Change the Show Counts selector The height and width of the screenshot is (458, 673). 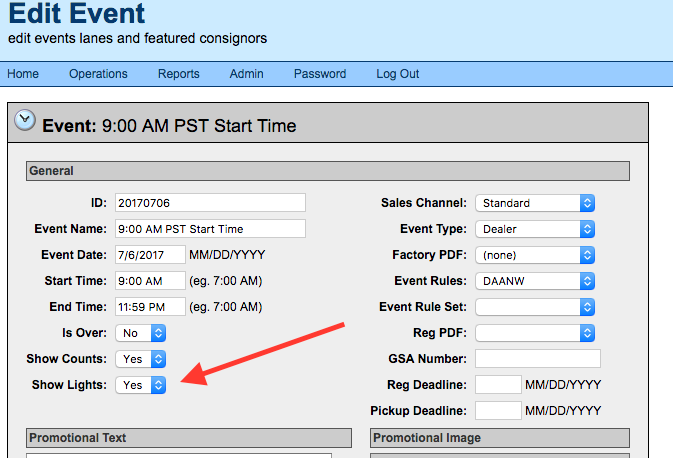pyautogui.click(x=140, y=359)
